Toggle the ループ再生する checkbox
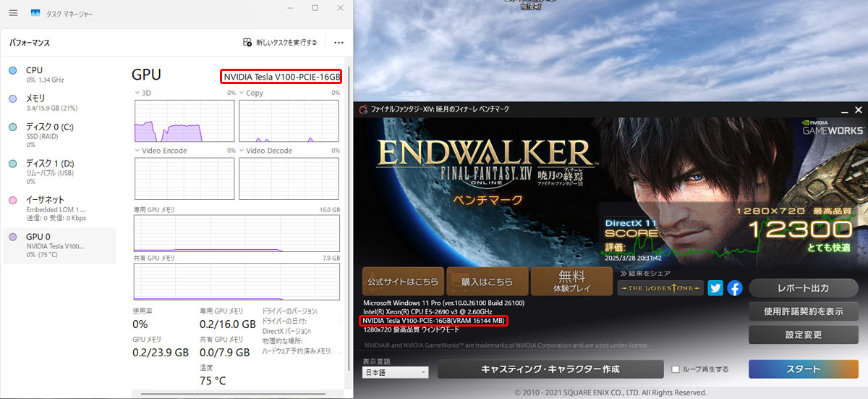This screenshot has width=868, height=399. coord(676,369)
